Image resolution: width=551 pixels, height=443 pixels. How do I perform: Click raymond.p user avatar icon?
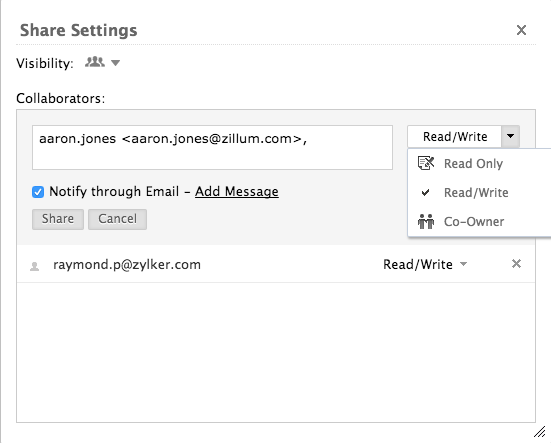point(34,266)
